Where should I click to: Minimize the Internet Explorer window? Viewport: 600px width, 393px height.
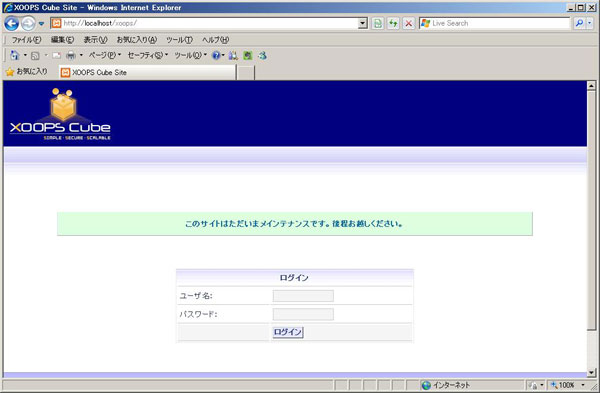pos(571,7)
